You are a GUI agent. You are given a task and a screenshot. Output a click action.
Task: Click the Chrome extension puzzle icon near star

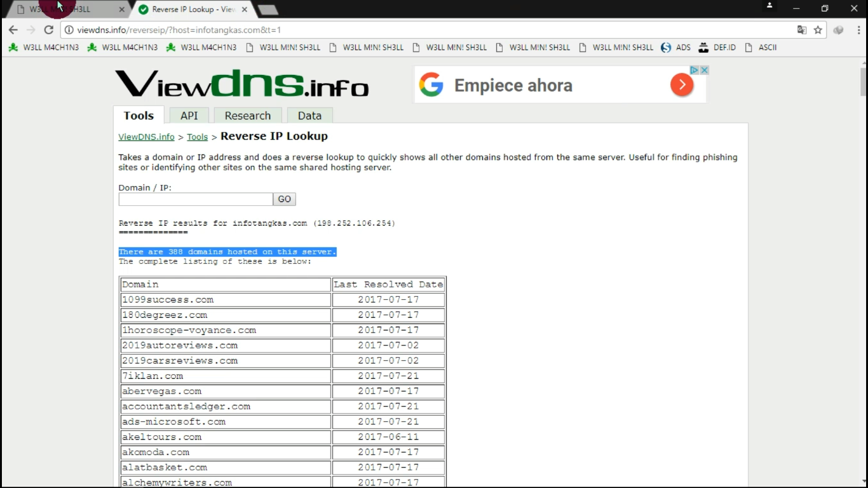point(838,30)
